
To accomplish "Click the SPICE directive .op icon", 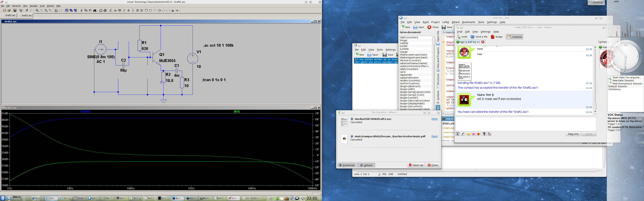I will click(177, 11).
